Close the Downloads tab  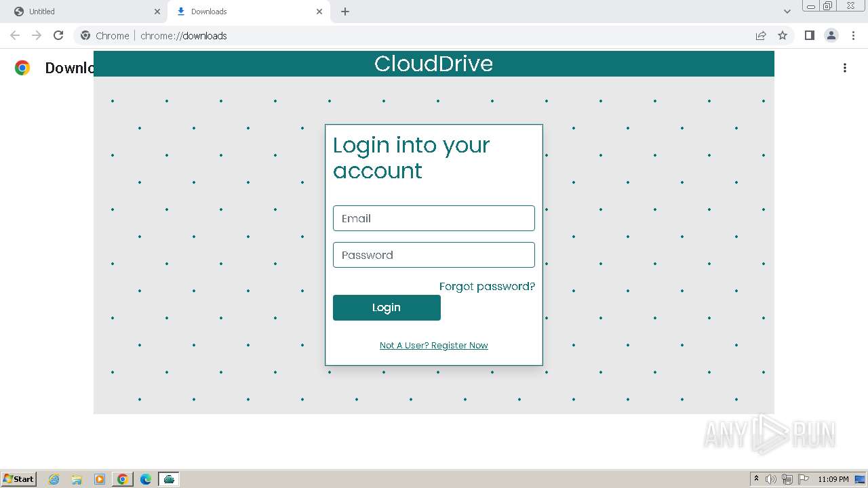tap(319, 12)
